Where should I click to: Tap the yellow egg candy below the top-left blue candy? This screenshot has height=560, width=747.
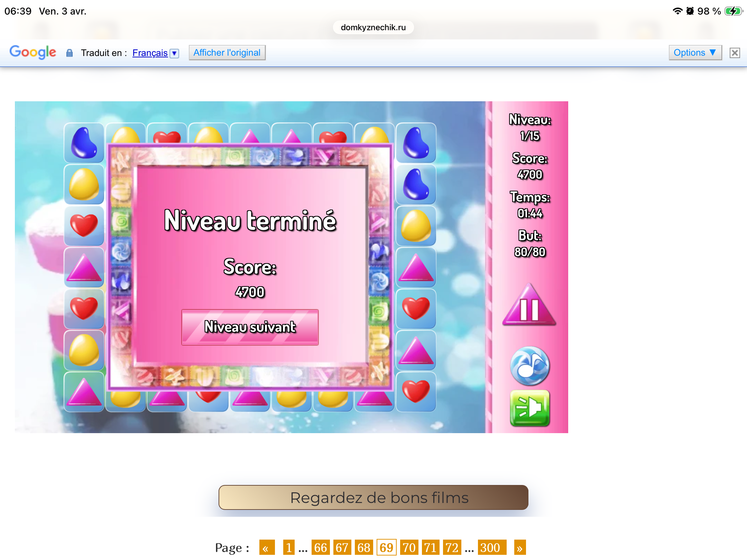[84, 185]
